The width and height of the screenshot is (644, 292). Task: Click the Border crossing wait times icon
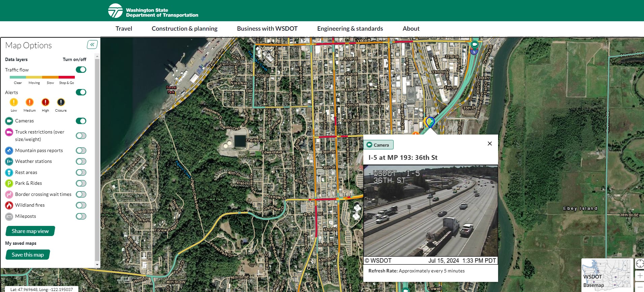pyautogui.click(x=9, y=195)
